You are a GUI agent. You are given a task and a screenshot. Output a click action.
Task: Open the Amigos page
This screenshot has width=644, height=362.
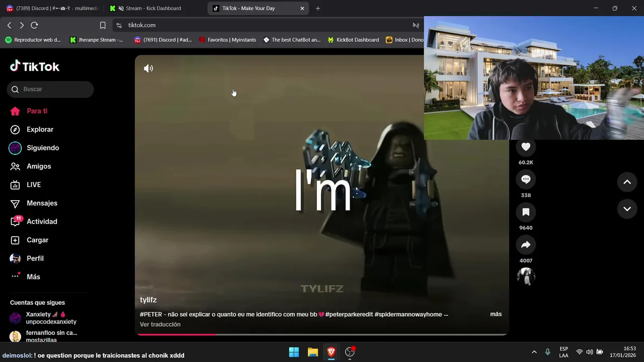point(31,166)
